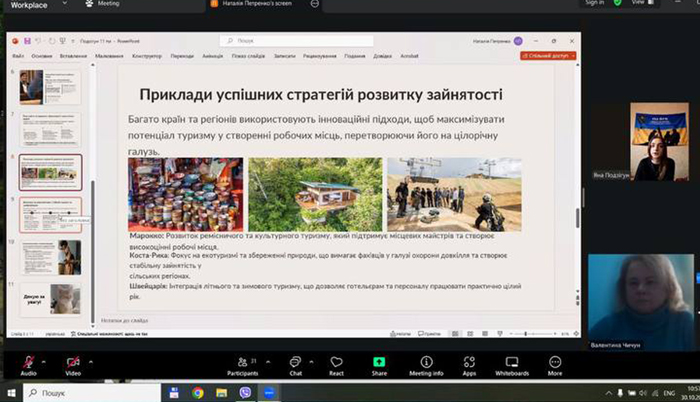Expand video options arrow next to Video
Screen dimensions: 700x402
(x=91, y=361)
